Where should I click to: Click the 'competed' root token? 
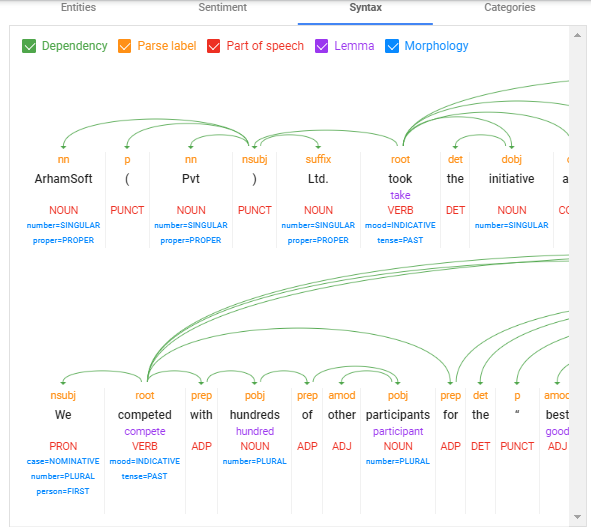[x=145, y=415]
